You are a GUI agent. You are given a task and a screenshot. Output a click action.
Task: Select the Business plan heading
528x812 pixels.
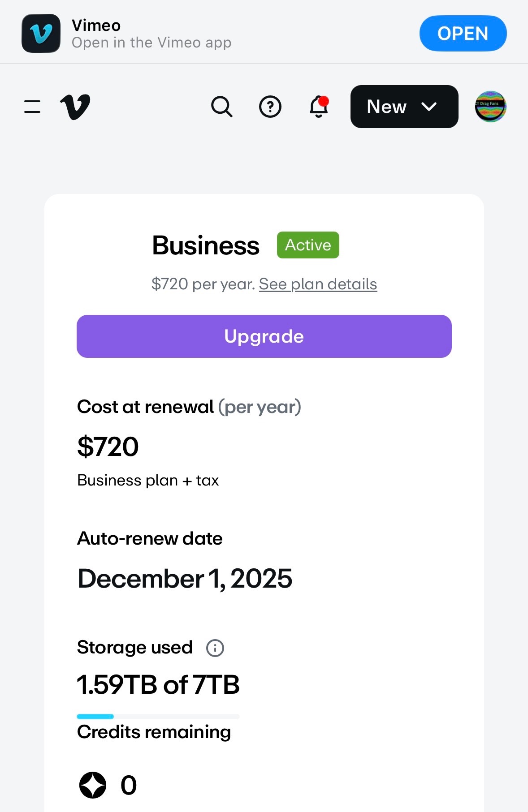[206, 245]
